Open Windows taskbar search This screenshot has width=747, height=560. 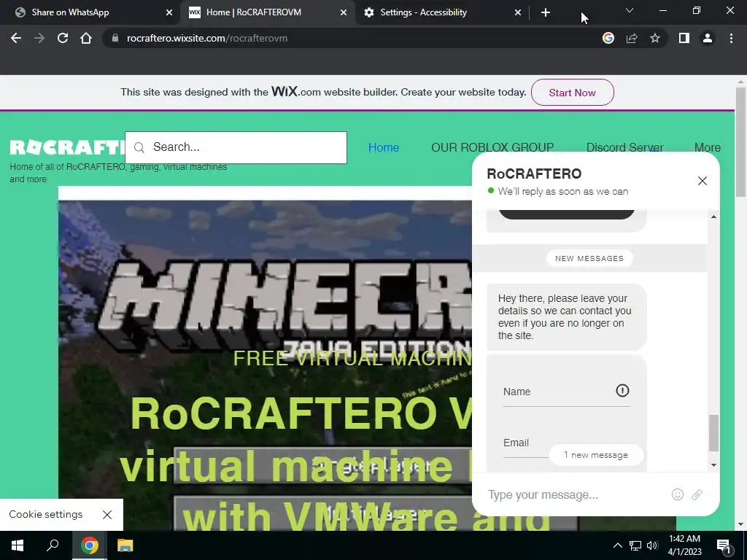(x=53, y=545)
